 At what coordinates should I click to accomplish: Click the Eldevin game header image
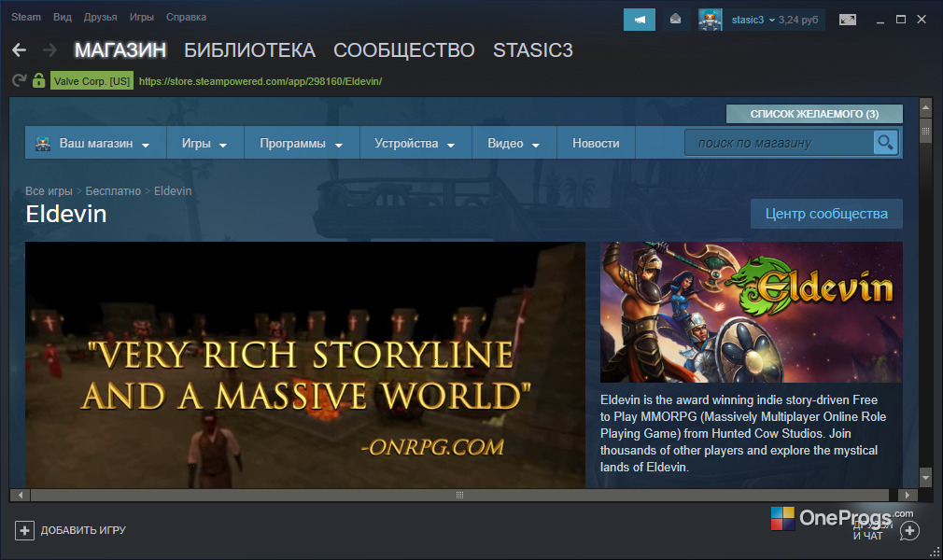click(752, 312)
